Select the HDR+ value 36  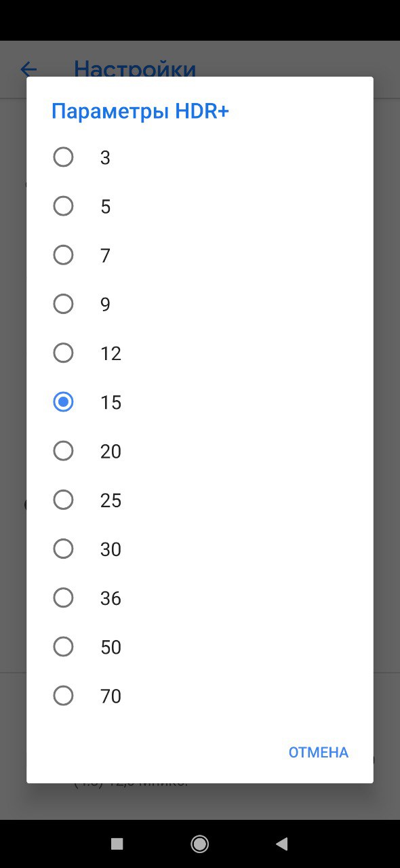pos(63,597)
